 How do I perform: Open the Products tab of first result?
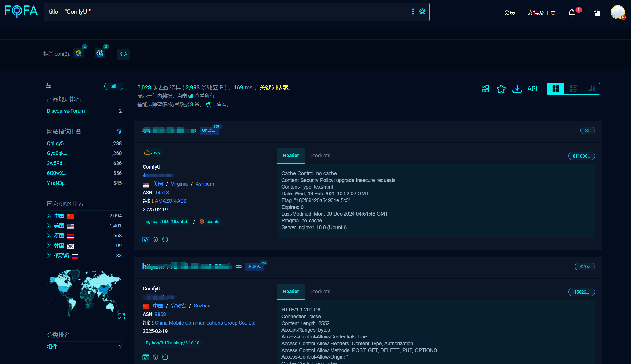pyautogui.click(x=320, y=156)
